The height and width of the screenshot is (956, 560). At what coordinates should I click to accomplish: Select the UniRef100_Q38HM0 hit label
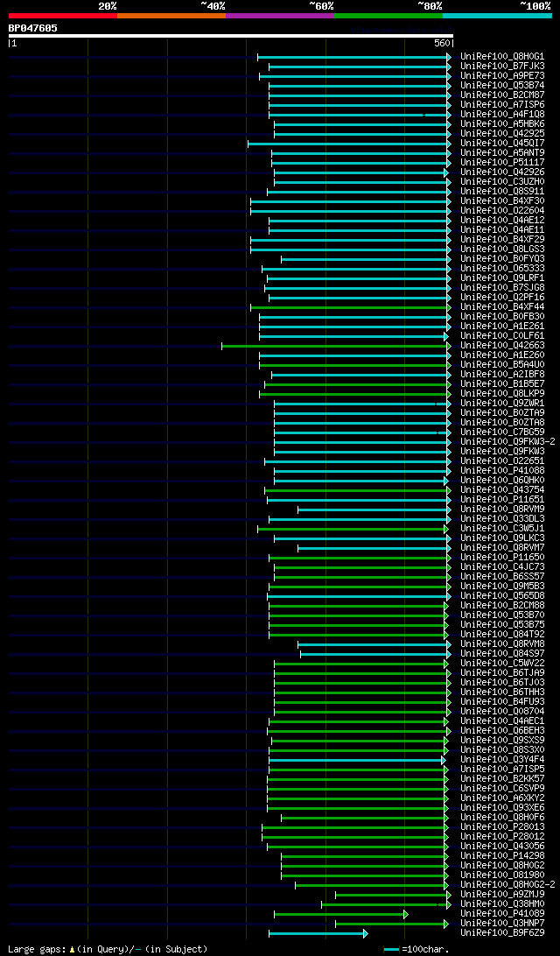click(x=503, y=904)
